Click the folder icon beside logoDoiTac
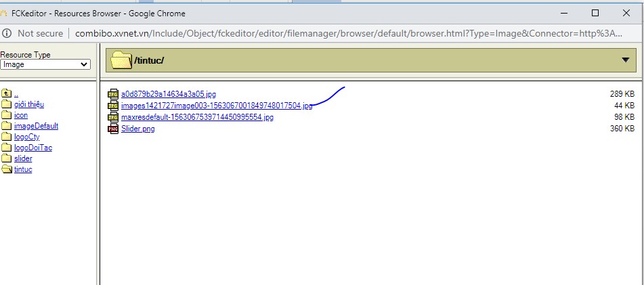 tap(7, 148)
